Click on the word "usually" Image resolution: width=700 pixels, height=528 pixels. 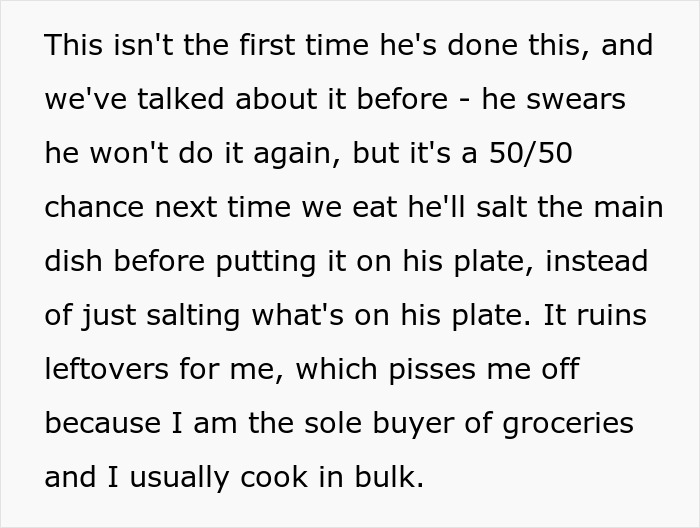(178, 477)
